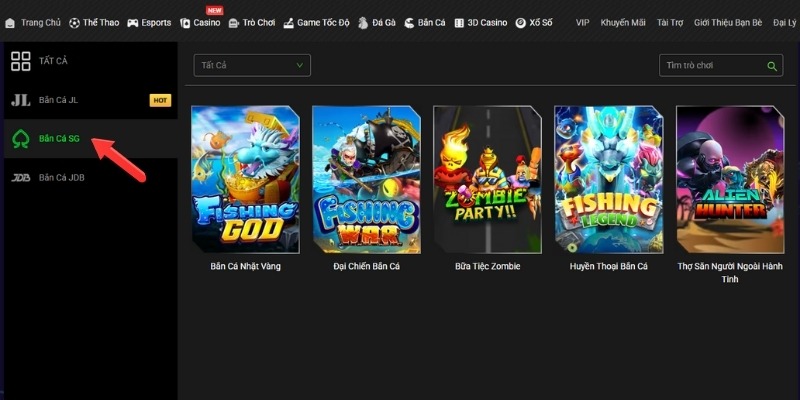Click the rooster icon beside Đá Gà
Screen dimensions: 800x400
coord(363,23)
